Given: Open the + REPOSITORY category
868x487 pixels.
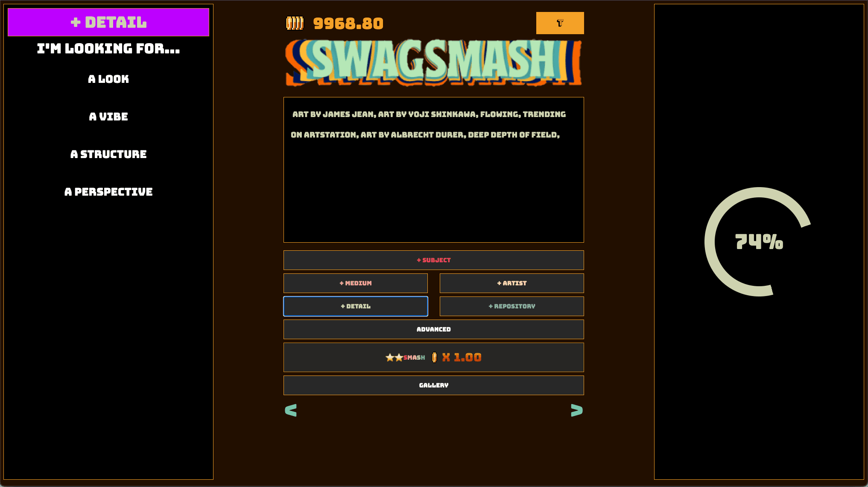Looking at the screenshot, I should tap(511, 306).
